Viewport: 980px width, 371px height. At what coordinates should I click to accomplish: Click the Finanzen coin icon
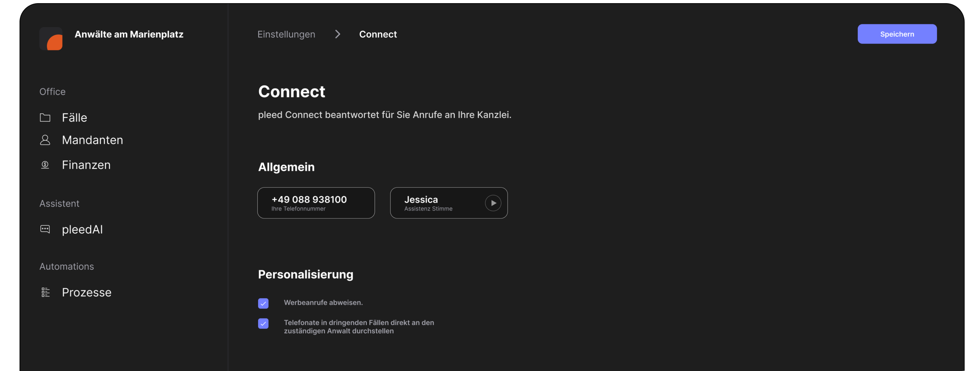pyautogui.click(x=45, y=165)
